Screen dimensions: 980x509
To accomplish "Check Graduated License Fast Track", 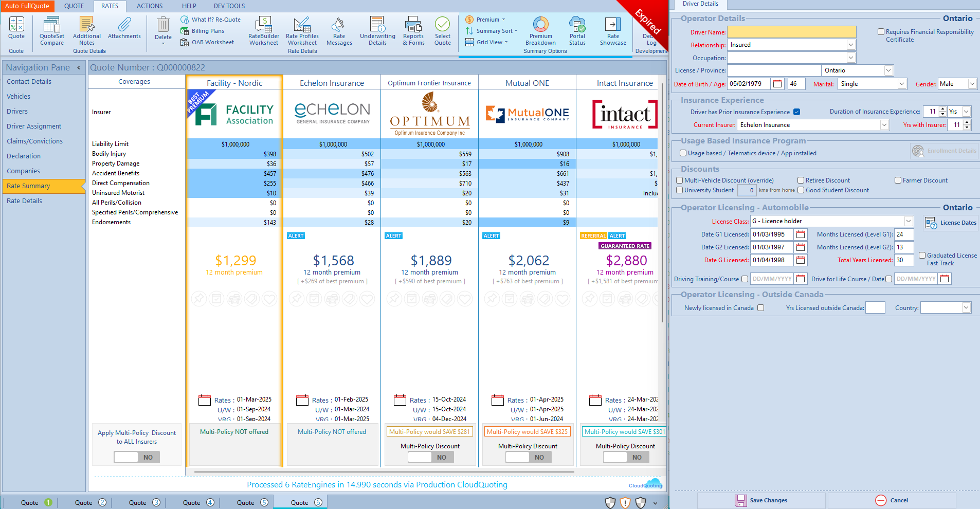I will 922,256.
